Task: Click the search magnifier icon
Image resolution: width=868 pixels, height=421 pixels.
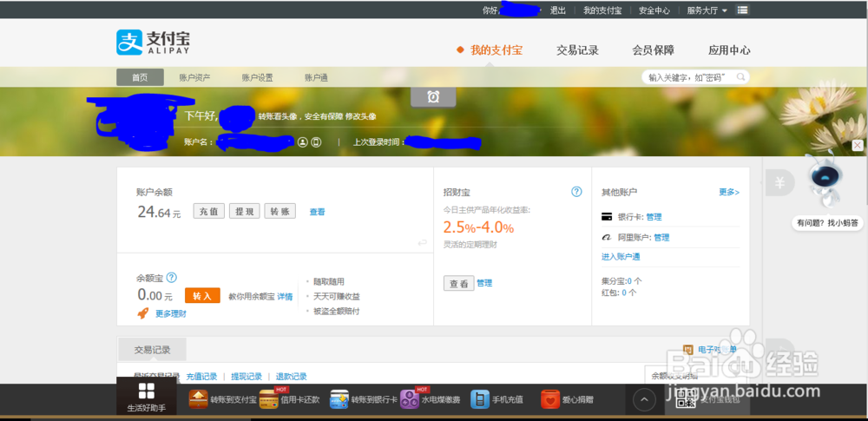Action: click(740, 77)
